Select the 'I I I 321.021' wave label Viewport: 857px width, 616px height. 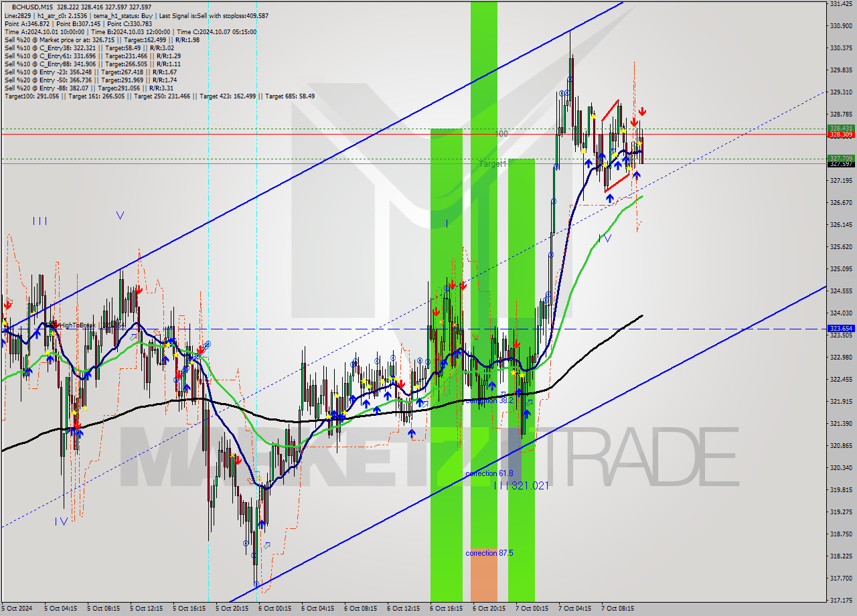[x=521, y=485]
